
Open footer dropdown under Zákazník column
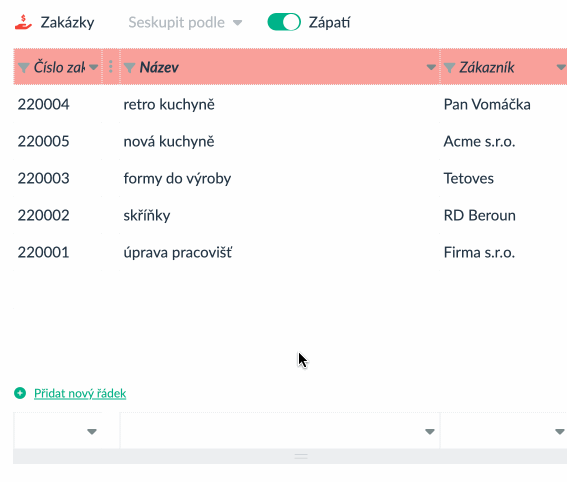pos(560,431)
